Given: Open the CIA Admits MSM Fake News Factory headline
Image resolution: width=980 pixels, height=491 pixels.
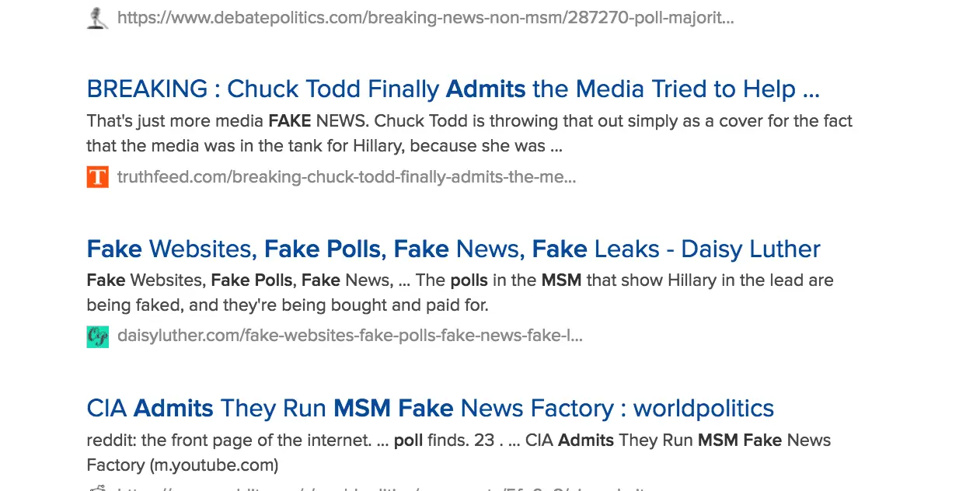Looking at the screenshot, I should (x=430, y=409).
